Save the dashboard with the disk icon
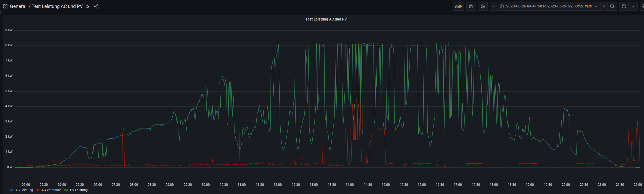 (471, 6)
